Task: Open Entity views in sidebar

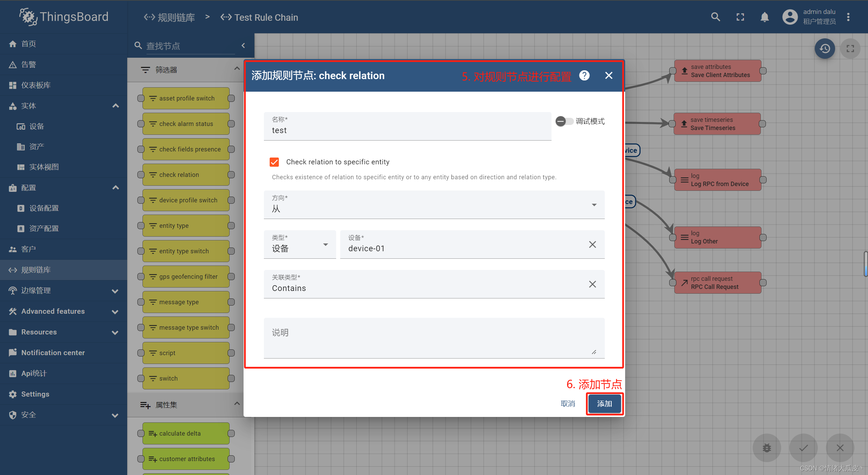Action: [63, 167]
